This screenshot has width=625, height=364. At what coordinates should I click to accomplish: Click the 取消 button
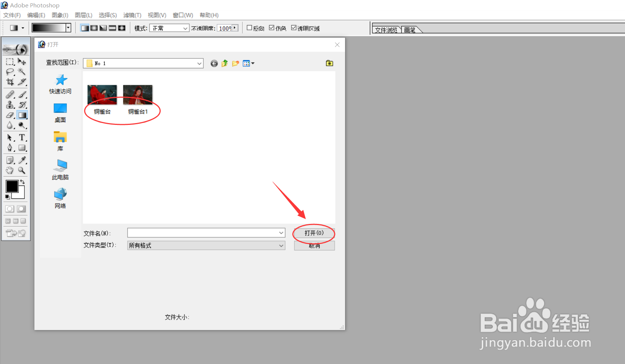(314, 246)
